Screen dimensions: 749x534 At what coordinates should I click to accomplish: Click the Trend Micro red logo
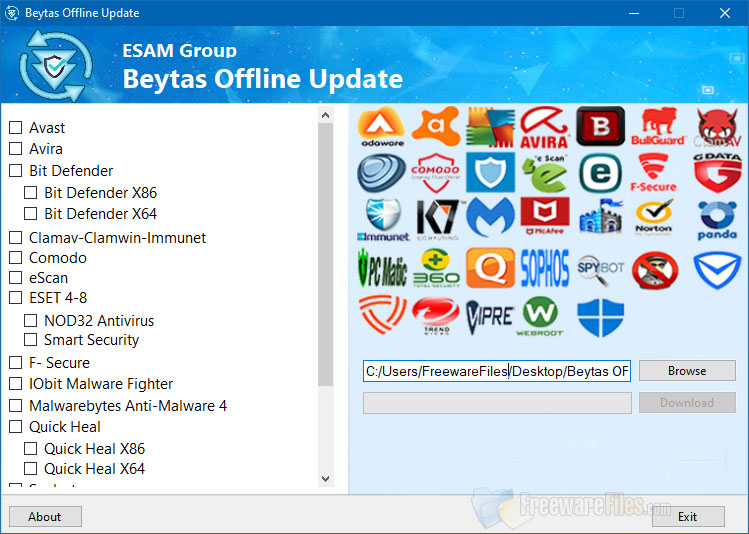436,316
